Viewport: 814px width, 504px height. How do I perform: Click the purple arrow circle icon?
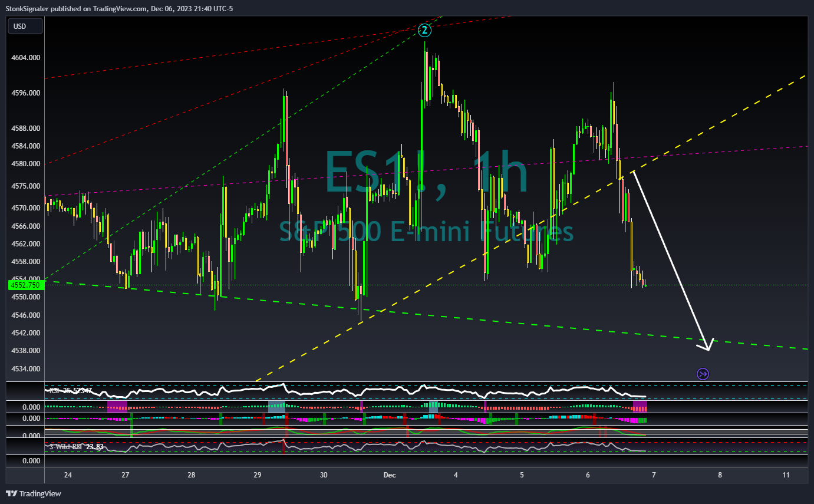(x=703, y=374)
